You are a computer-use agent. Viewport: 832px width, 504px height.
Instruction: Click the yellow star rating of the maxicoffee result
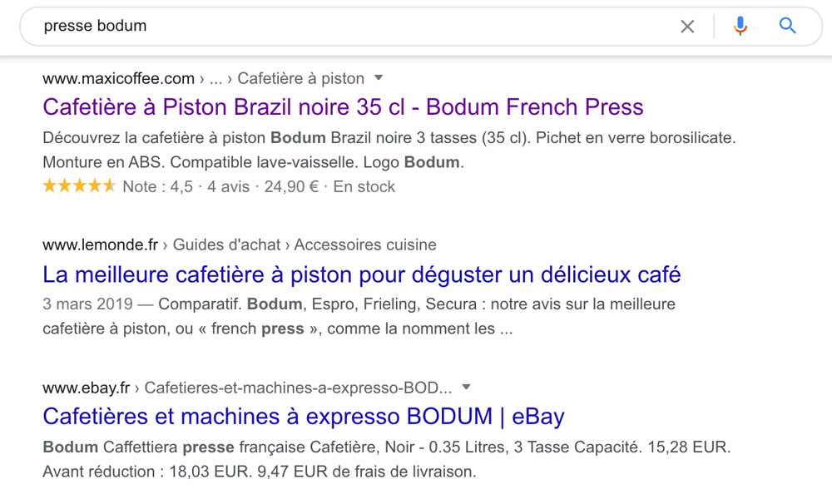[79, 185]
